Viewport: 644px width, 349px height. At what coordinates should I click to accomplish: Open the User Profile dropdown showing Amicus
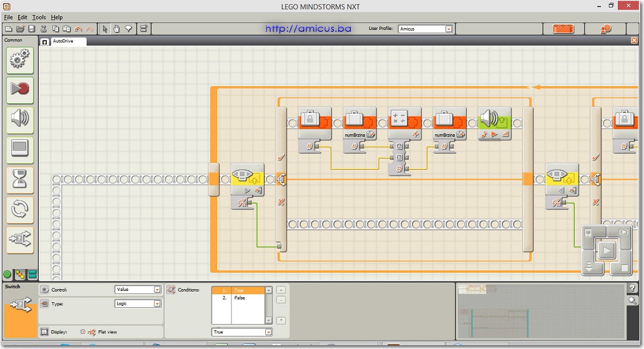tap(425, 29)
